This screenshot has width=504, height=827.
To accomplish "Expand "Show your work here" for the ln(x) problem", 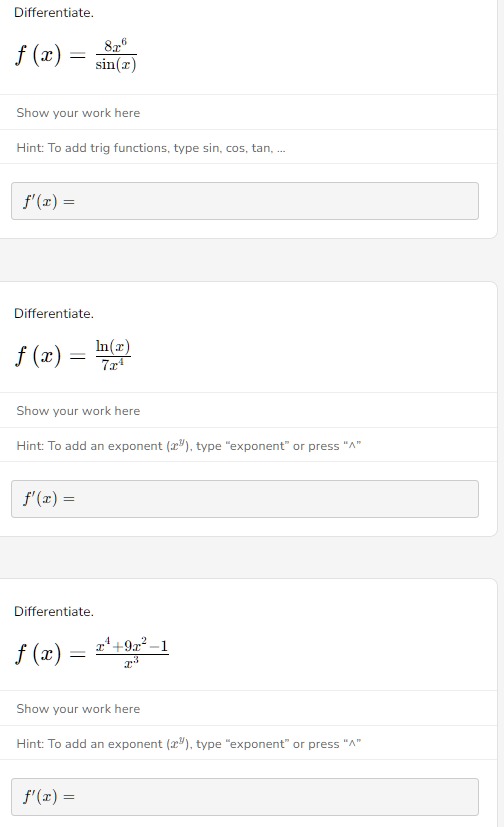I will coord(78,411).
